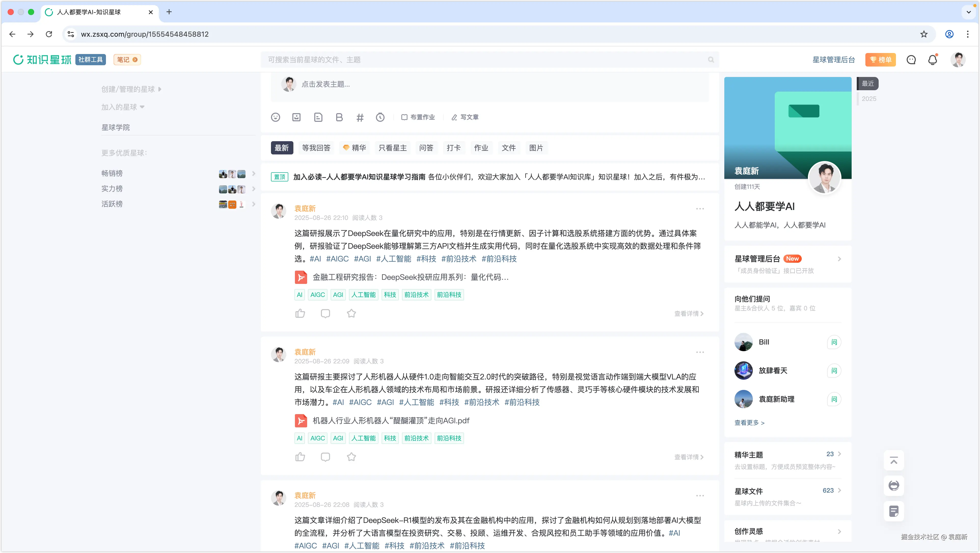Click 查看更多 under 向他们提问
The image size is (980, 553).
pos(749,423)
